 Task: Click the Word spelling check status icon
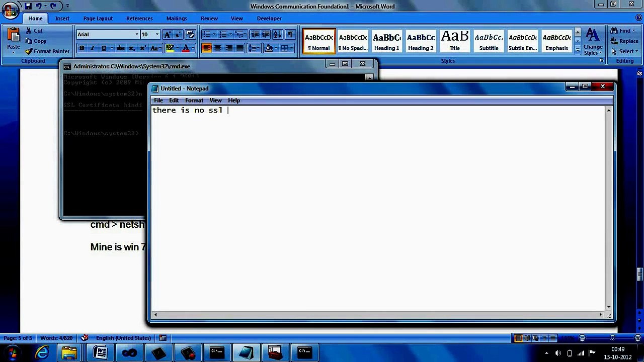point(85,338)
